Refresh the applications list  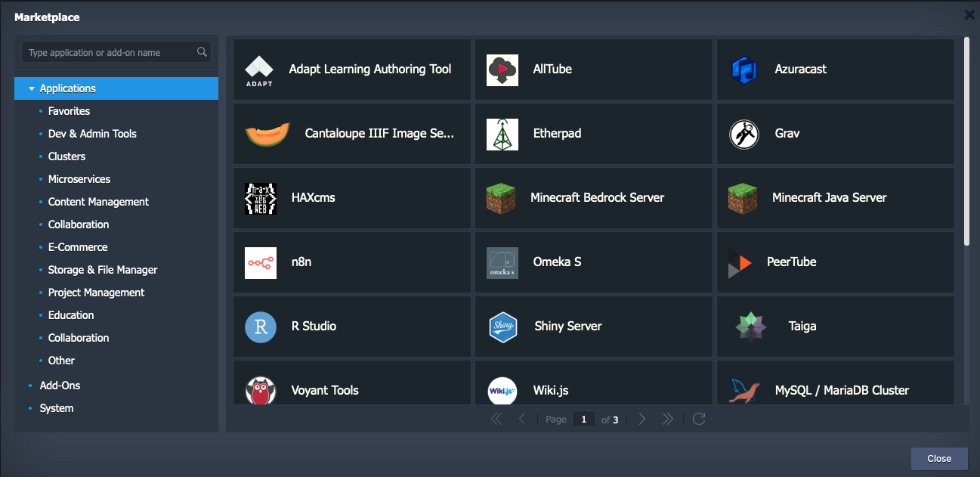point(699,419)
